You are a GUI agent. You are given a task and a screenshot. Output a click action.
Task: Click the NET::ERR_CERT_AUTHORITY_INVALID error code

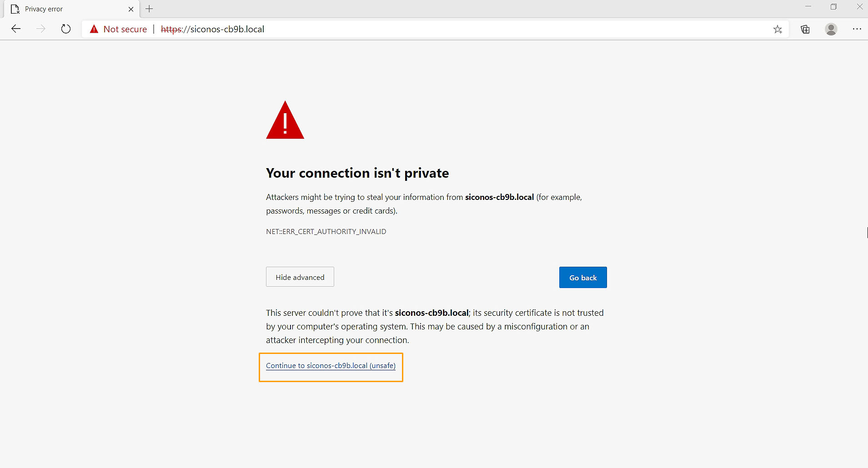(326, 232)
